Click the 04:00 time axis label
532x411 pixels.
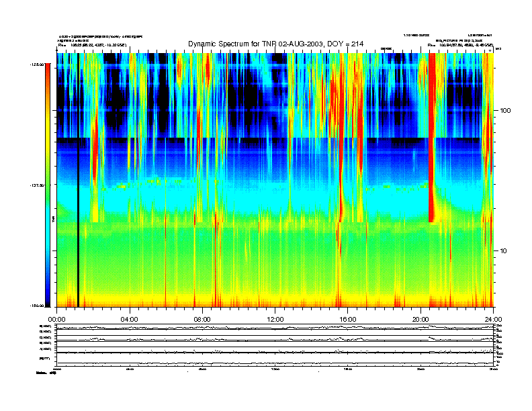(130, 320)
